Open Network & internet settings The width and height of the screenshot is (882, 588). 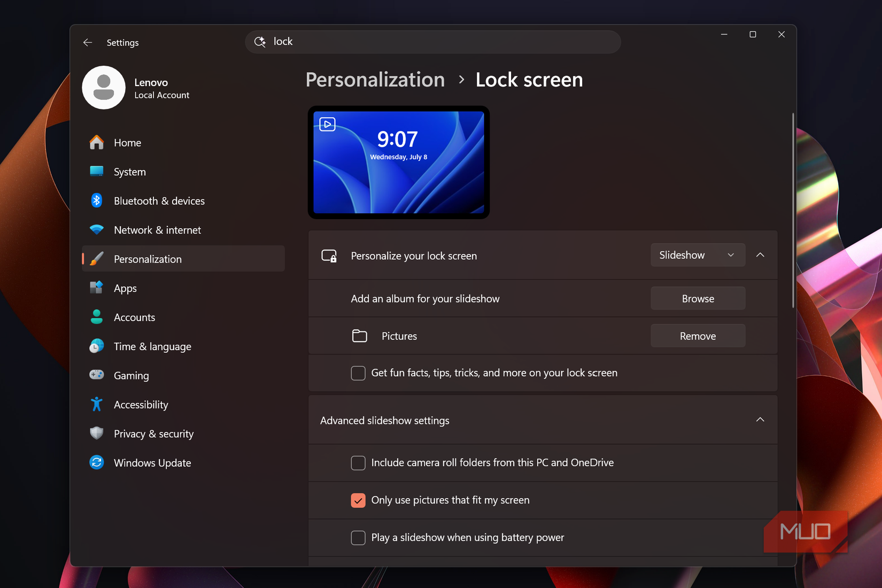click(x=183, y=230)
